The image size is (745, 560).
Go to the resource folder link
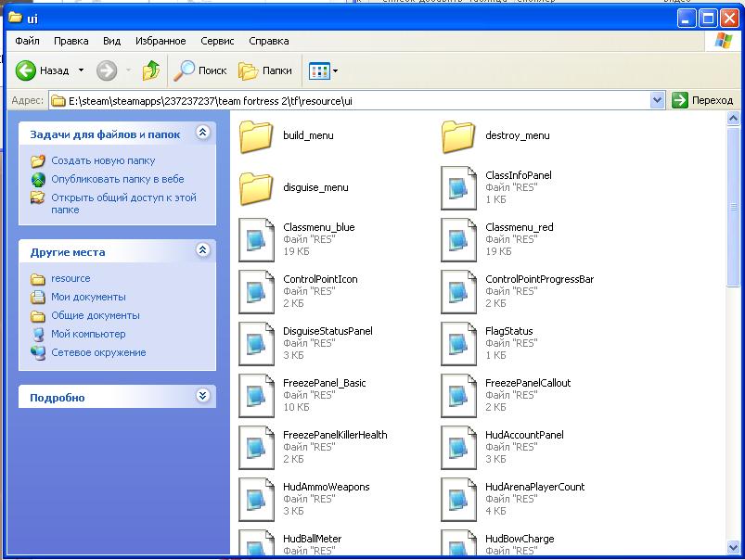click(x=71, y=278)
